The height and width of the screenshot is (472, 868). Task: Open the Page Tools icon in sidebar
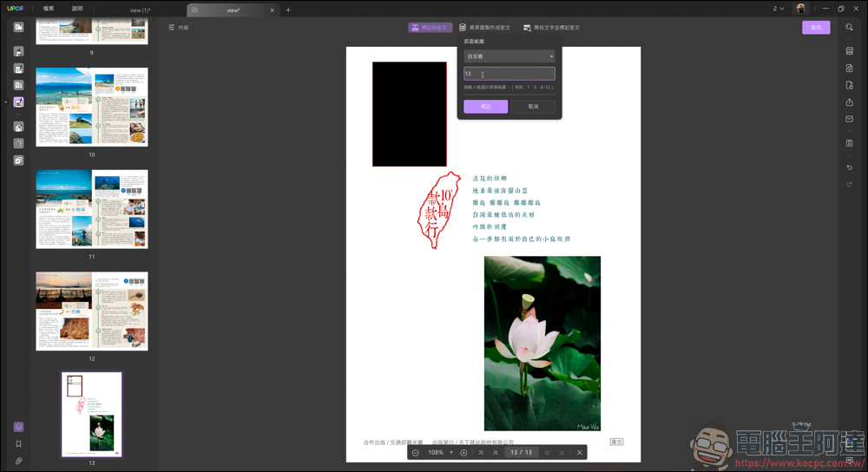coord(18,128)
